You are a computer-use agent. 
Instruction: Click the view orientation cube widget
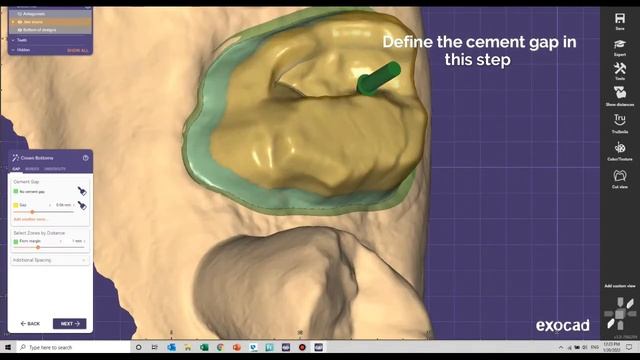click(x=620, y=313)
